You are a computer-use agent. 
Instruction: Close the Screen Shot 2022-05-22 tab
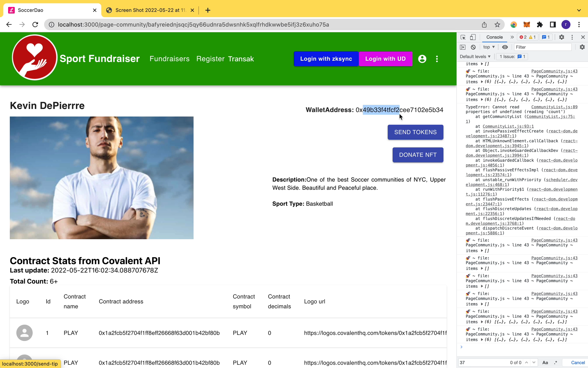coord(192,10)
